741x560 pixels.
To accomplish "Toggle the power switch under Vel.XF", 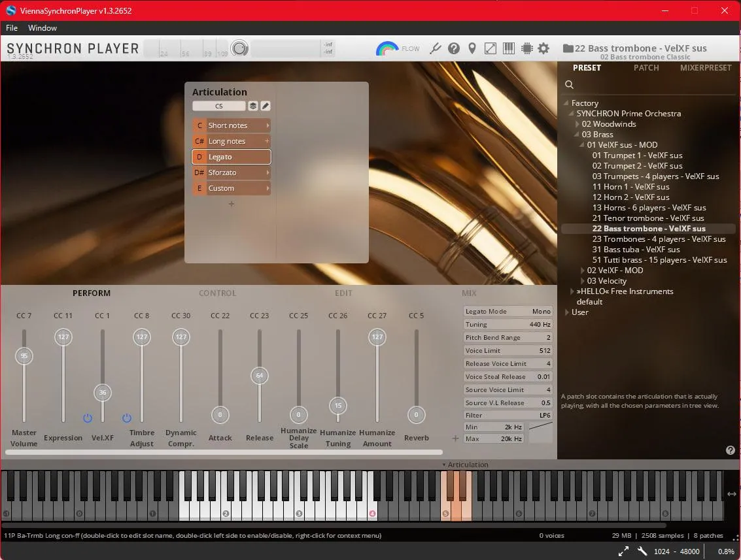I will (88, 418).
